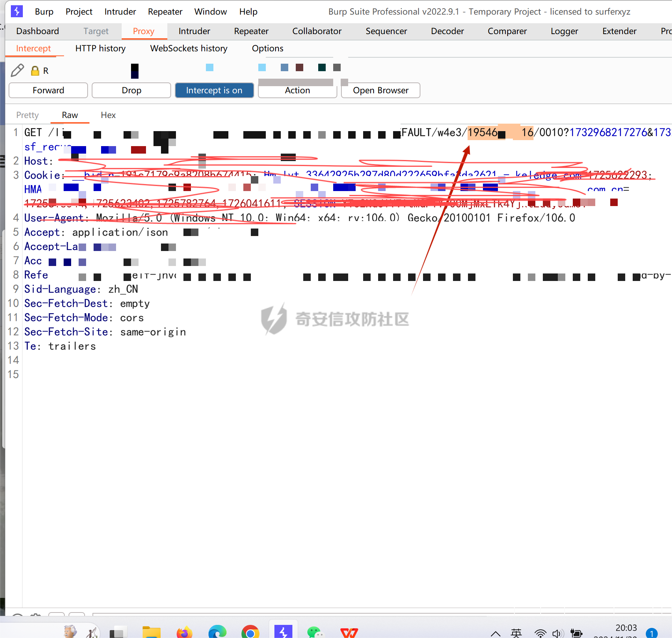The height and width of the screenshot is (638, 672).
Task: Go to the Repeater tool tab
Action: (x=251, y=31)
